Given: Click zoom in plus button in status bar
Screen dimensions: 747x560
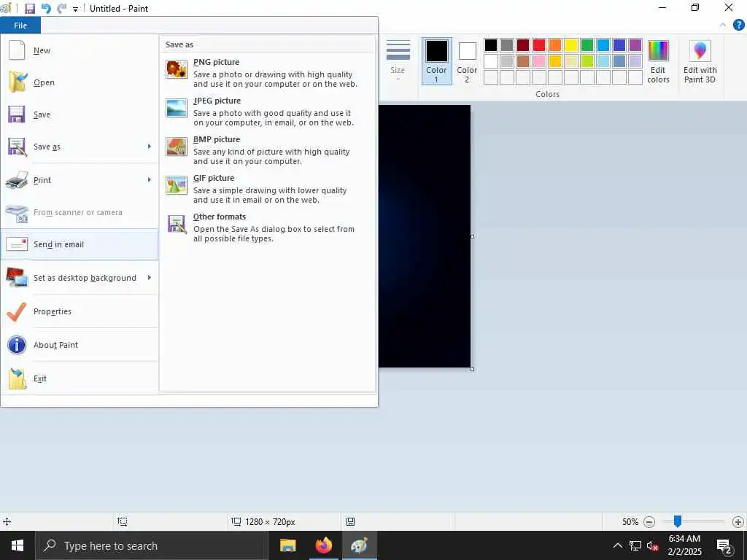Looking at the screenshot, I should [738, 522].
